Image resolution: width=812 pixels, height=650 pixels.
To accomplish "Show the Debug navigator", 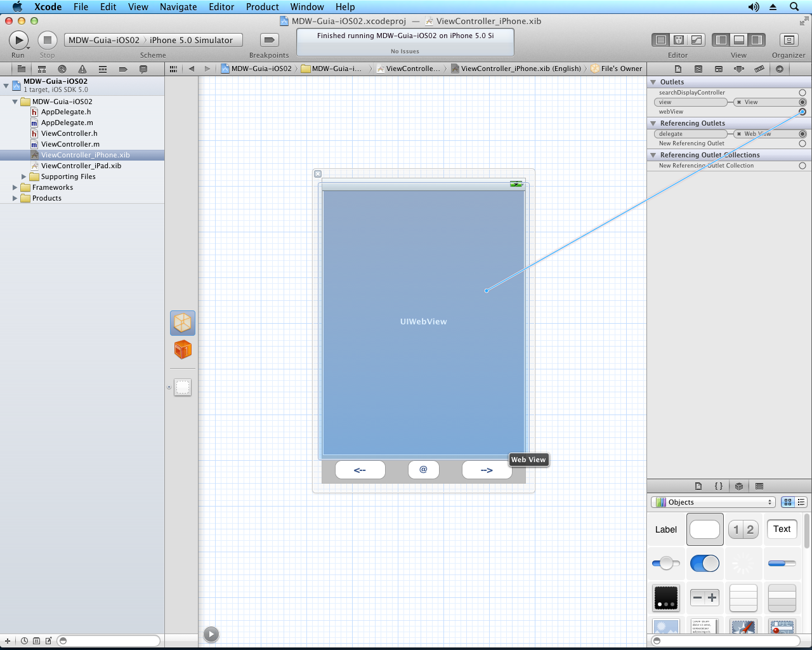I will pos(103,69).
